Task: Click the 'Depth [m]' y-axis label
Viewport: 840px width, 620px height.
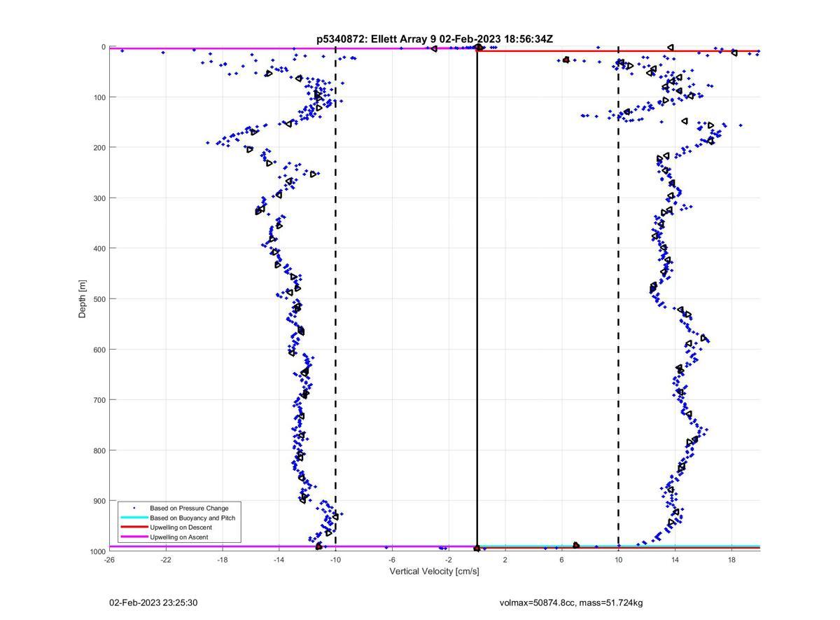Action: (83, 299)
